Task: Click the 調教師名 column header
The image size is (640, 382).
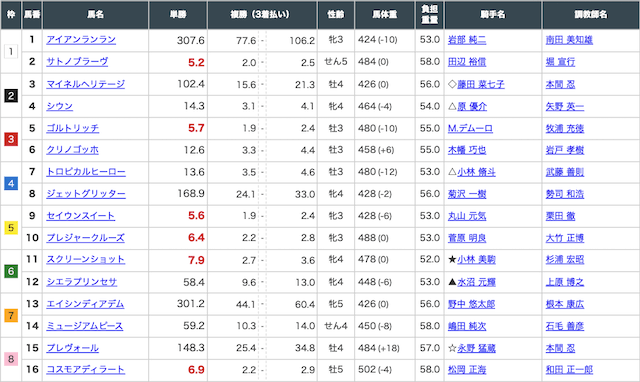Action: [x=591, y=15]
